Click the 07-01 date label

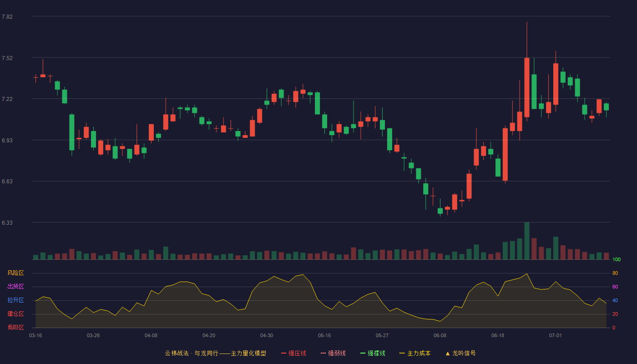tap(556, 335)
